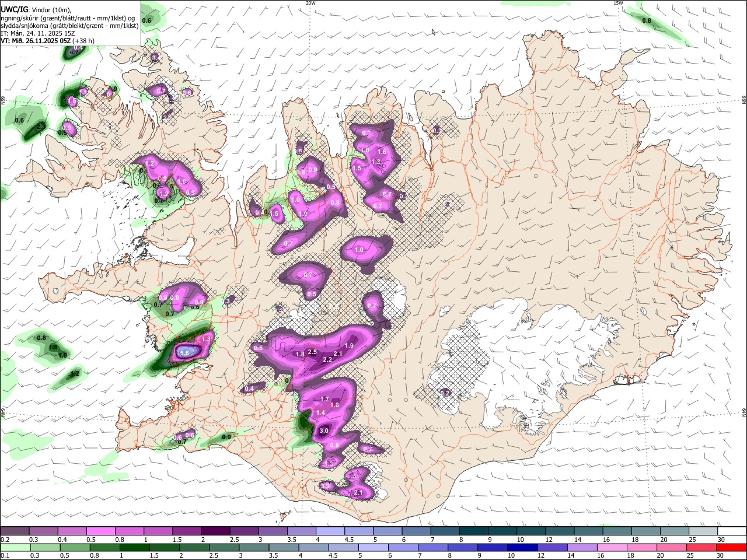Click the '(+38 h)' forecast offset text
Screen dimensions: 747x560
pos(83,41)
